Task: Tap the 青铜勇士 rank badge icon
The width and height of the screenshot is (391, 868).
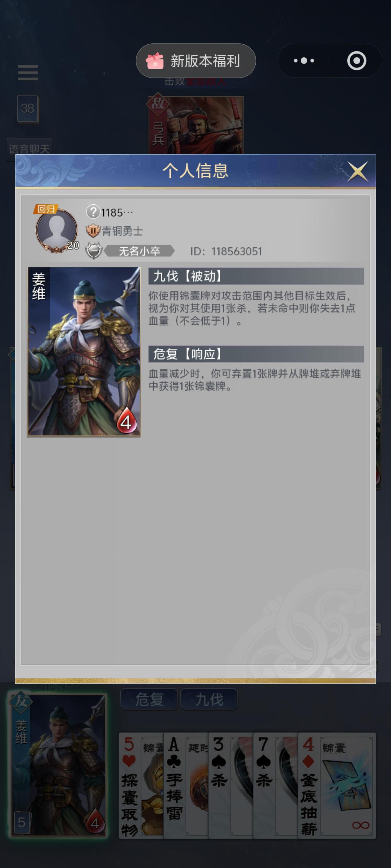Action: [93, 231]
